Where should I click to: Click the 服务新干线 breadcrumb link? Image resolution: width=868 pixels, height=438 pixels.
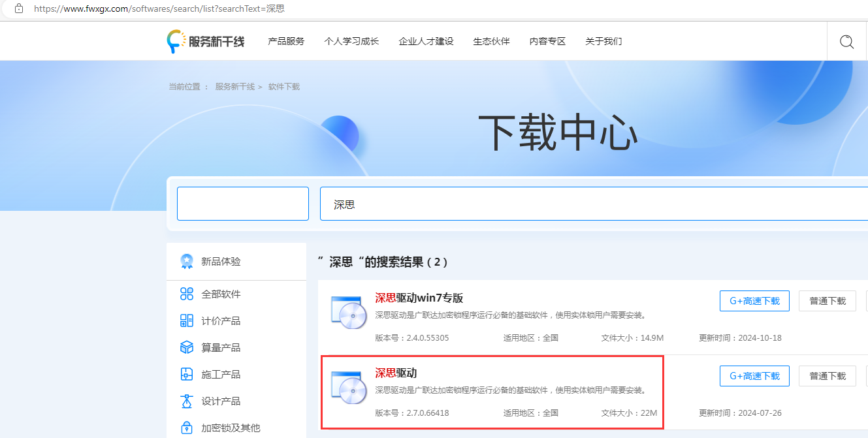(235, 87)
